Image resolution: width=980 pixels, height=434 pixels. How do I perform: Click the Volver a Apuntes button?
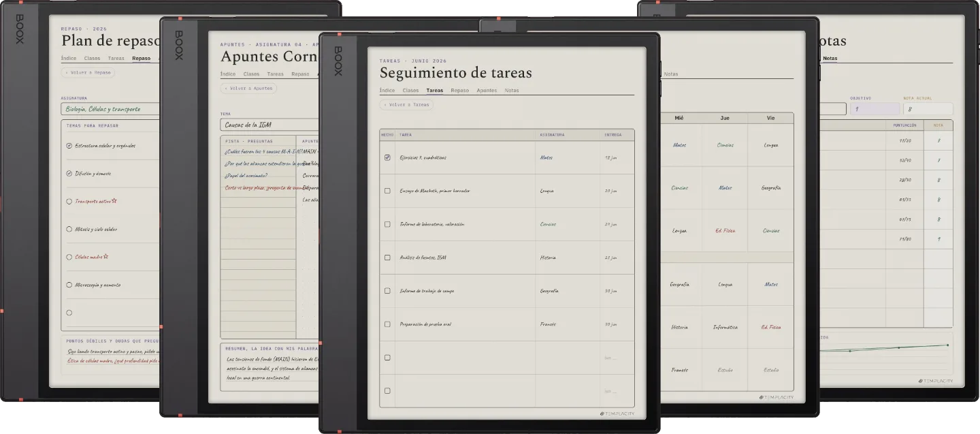(248, 89)
